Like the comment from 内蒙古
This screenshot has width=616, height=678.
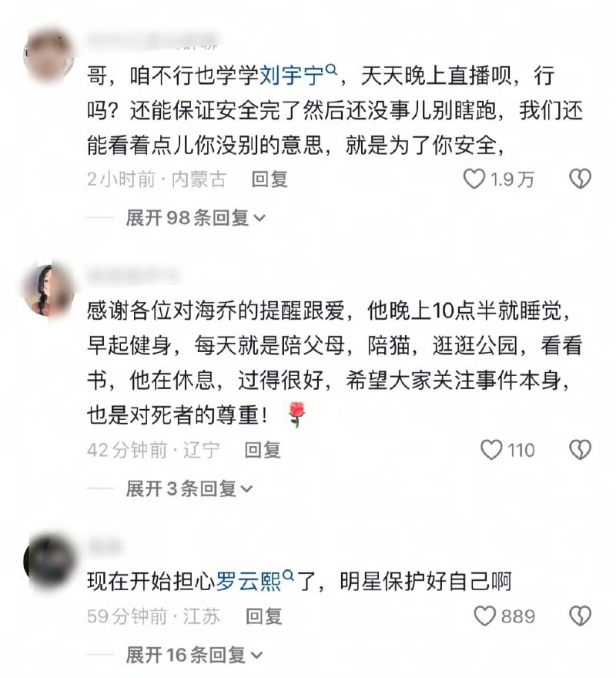click(x=474, y=179)
